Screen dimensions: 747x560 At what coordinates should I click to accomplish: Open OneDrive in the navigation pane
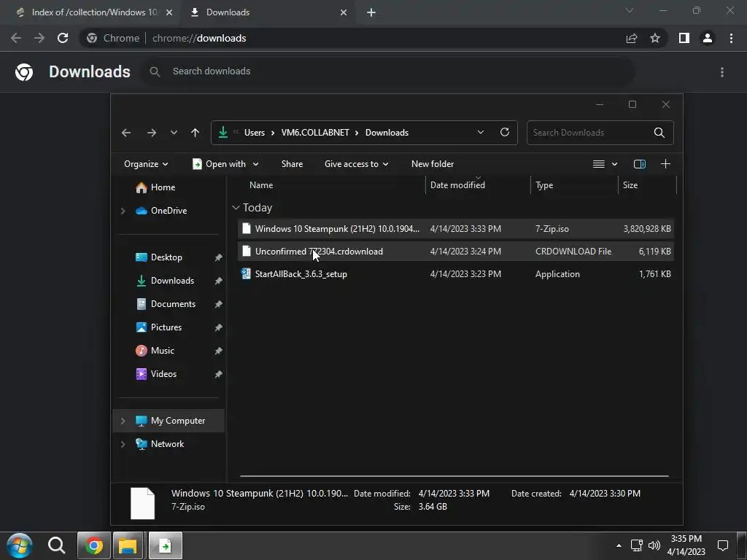click(x=169, y=211)
